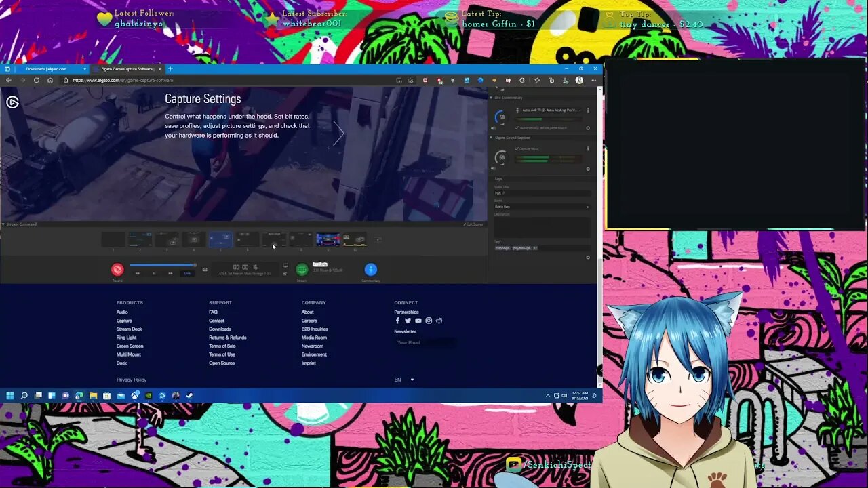Screen dimensions: 868x488
Task: Open Elgato Instagram page icon
Action: point(429,321)
